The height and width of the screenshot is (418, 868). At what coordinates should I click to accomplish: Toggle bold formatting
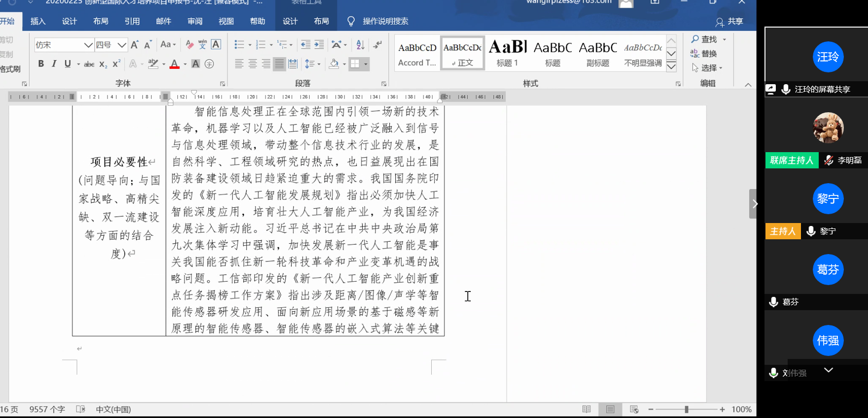pos(41,64)
